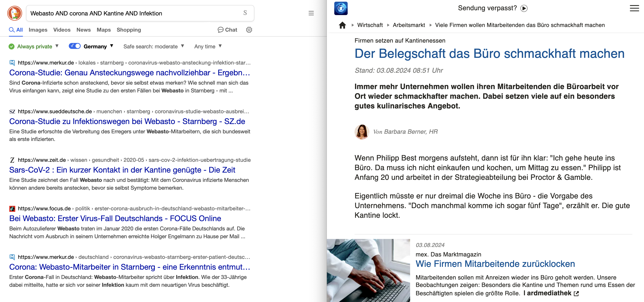Open 'Wie Firmen Mitarbeitende zurücklocken' teaser link
The image size is (644, 302).
point(495,264)
